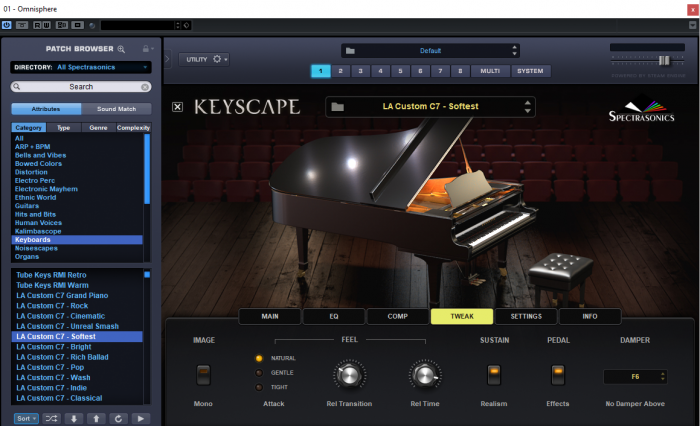
Task: Open host preset stepper in top toolbar
Action: pos(178,25)
